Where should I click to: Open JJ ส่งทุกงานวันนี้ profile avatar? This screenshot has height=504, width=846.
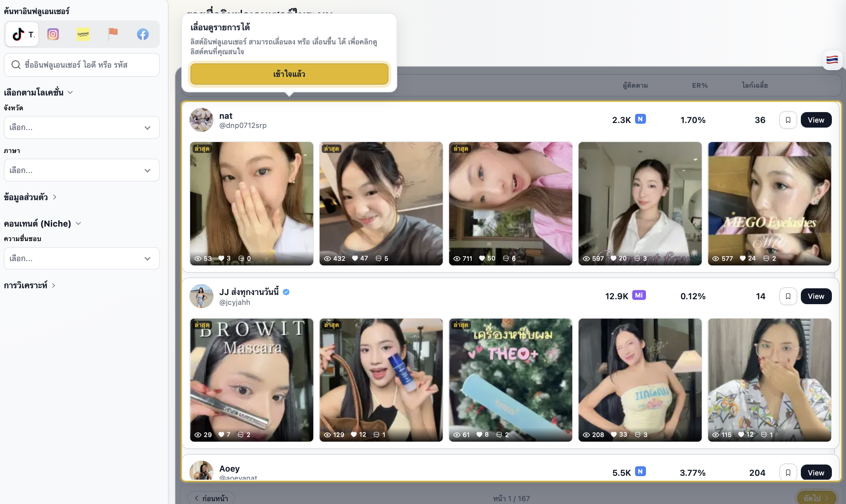pyautogui.click(x=201, y=296)
